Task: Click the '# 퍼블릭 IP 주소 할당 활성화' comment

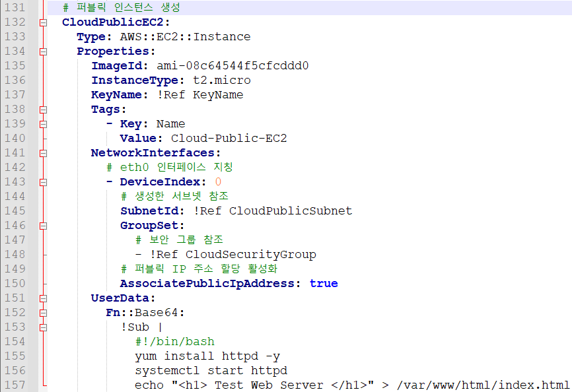Action: 199,269
